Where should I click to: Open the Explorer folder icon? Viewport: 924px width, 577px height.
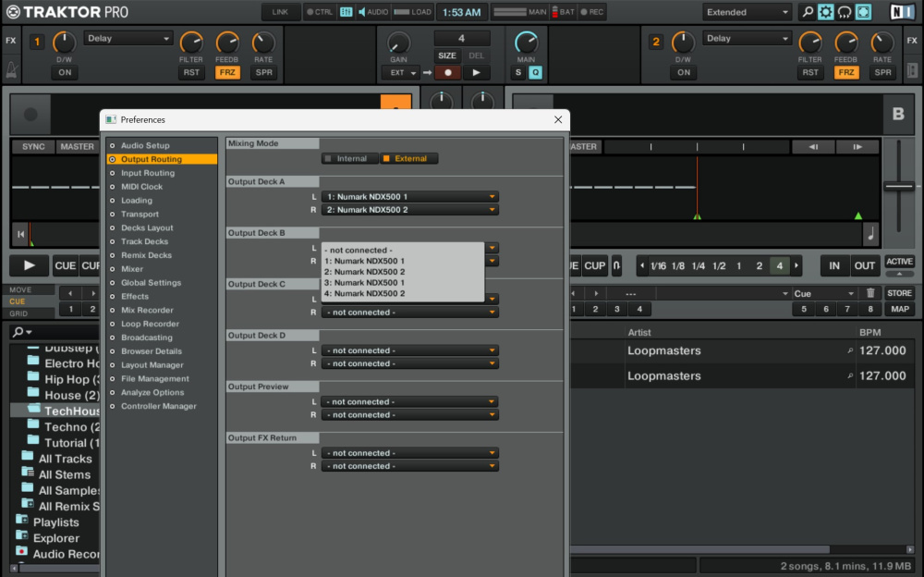(x=22, y=535)
